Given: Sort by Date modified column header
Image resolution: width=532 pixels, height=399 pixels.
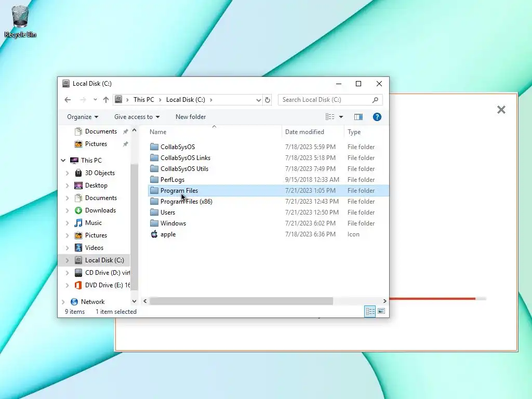Looking at the screenshot, I should tap(304, 132).
